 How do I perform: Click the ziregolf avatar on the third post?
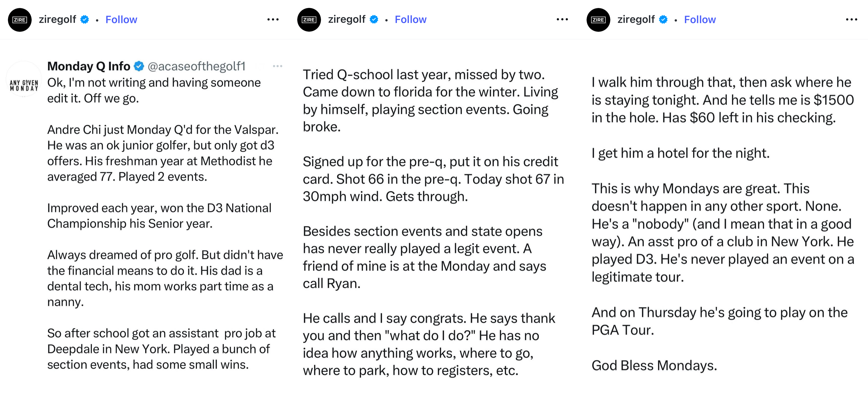pos(598,20)
